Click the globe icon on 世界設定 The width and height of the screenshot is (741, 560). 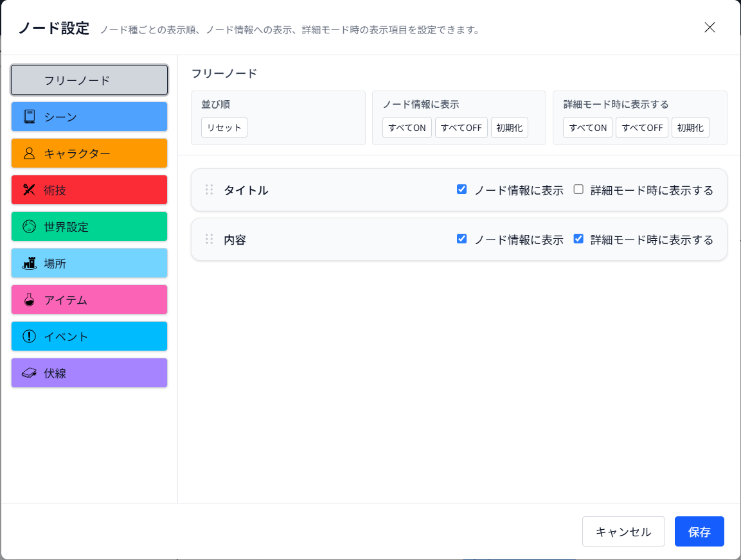click(30, 227)
